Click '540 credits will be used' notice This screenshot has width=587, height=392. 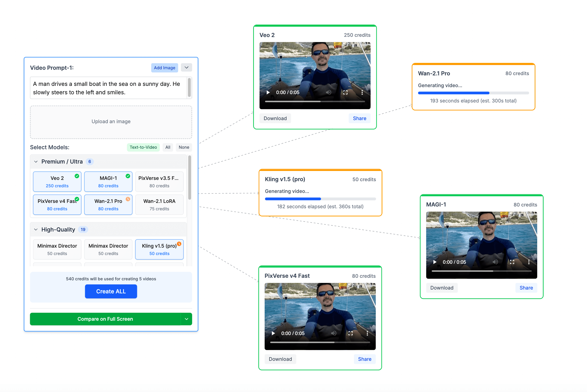[x=111, y=279]
